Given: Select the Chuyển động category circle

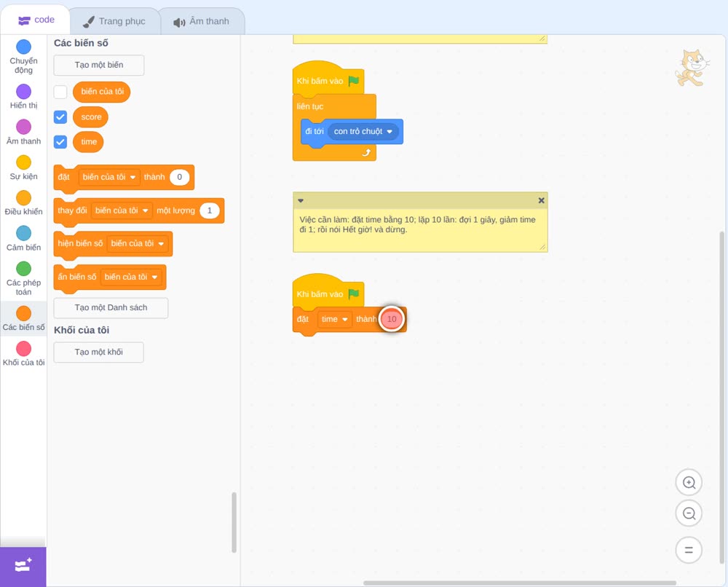Looking at the screenshot, I should tap(24, 47).
